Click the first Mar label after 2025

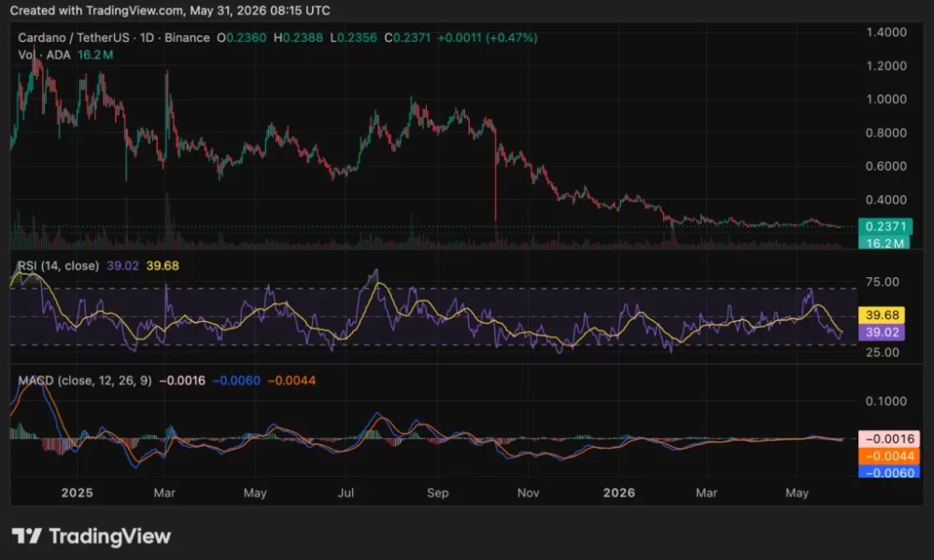[164, 493]
